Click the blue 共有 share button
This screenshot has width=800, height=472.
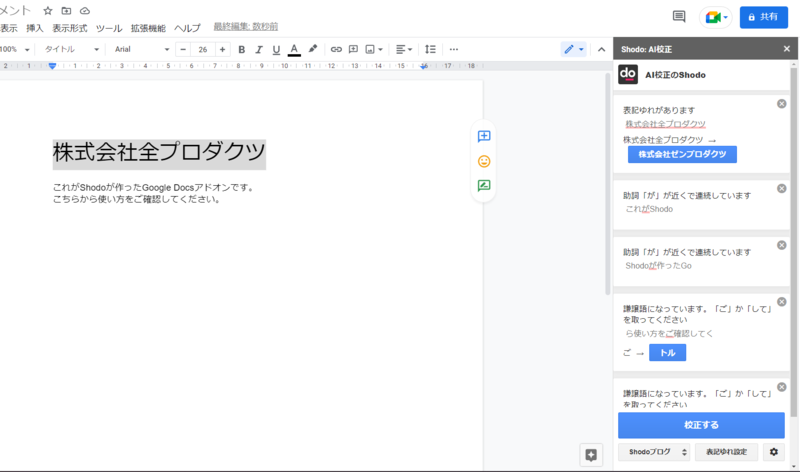pyautogui.click(x=764, y=17)
